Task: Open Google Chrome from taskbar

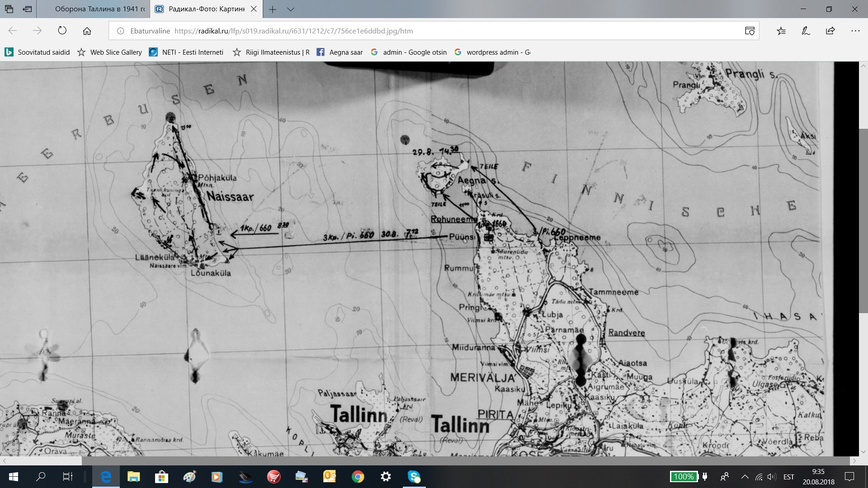Action: click(358, 477)
